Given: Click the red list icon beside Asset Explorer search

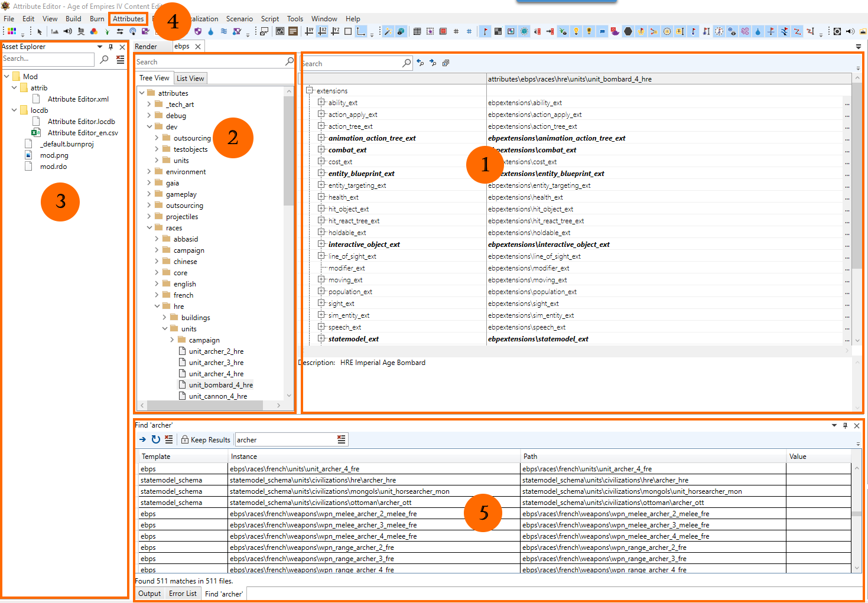Looking at the screenshot, I should (121, 59).
